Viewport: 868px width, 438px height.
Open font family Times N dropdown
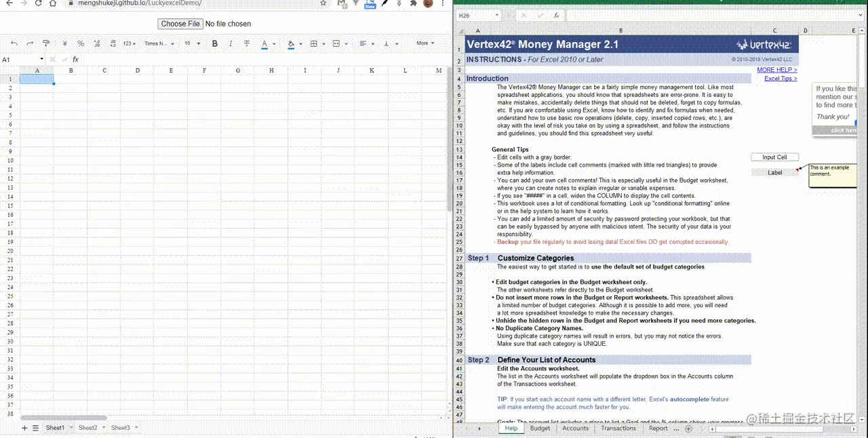pos(159,43)
